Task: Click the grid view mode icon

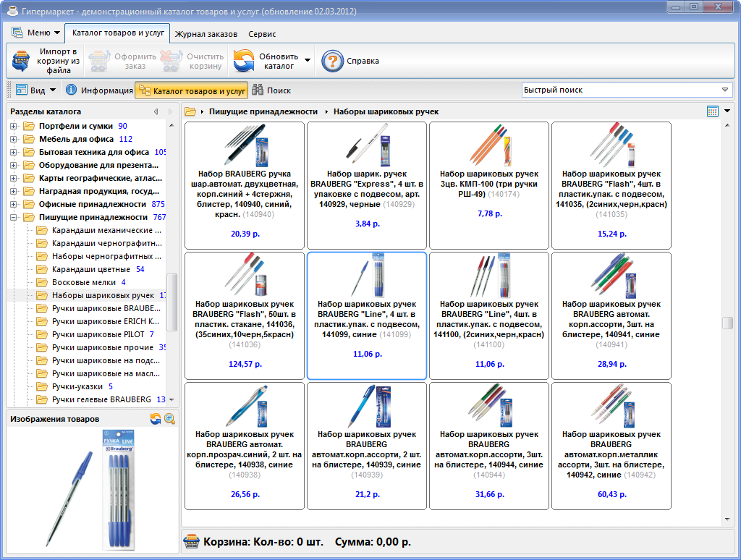Action: (x=712, y=111)
